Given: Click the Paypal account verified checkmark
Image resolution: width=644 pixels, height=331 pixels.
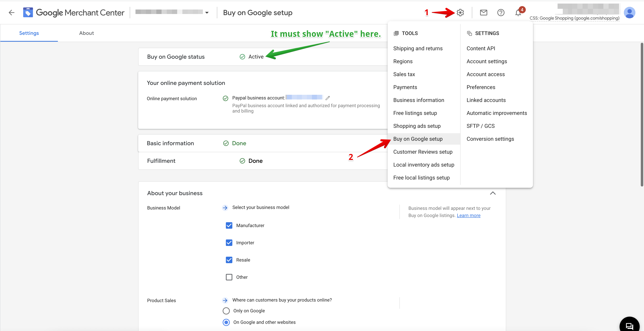Looking at the screenshot, I should point(225,98).
